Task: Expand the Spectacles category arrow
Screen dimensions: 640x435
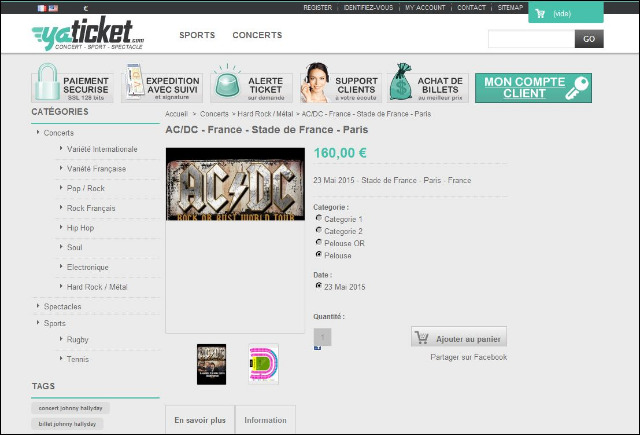Action: point(38,306)
